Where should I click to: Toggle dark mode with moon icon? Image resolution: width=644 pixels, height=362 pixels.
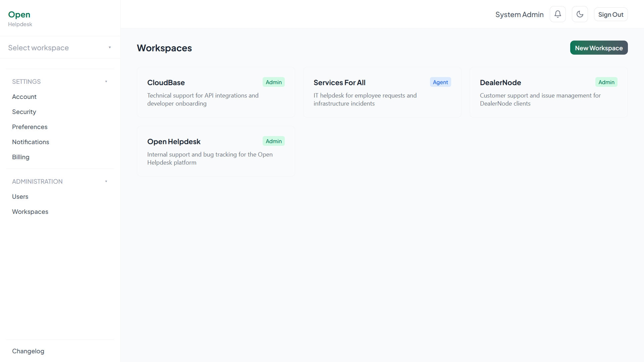tap(580, 14)
